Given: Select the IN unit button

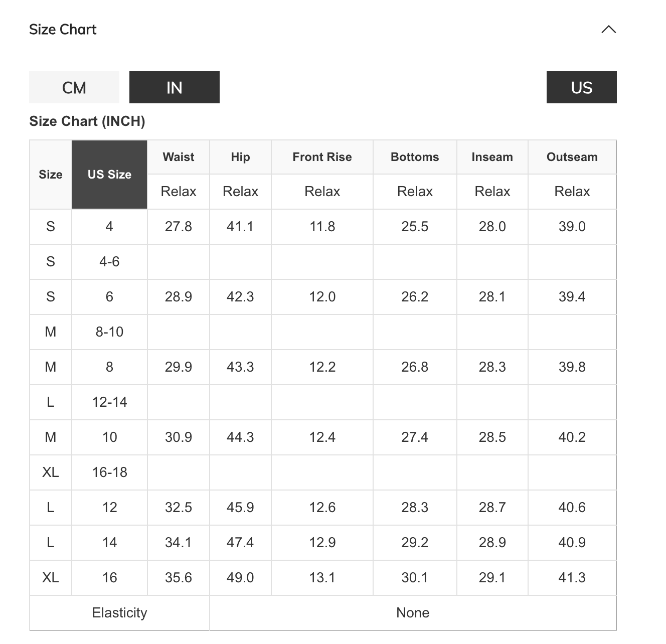Looking at the screenshot, I should [x=174, y=88].
